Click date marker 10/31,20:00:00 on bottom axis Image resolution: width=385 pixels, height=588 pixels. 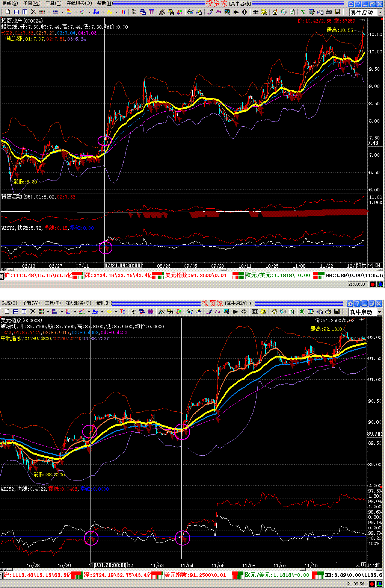click(109, 565)
